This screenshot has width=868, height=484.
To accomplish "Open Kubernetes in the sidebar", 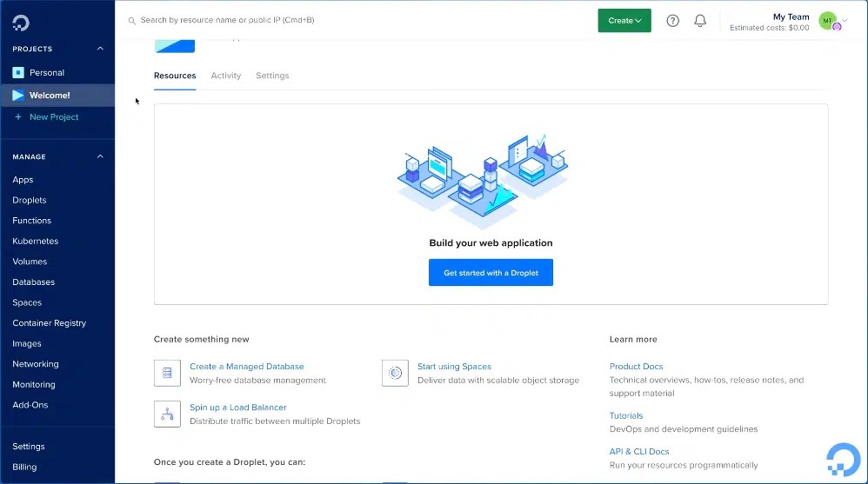I will click(x=36, y=242).
